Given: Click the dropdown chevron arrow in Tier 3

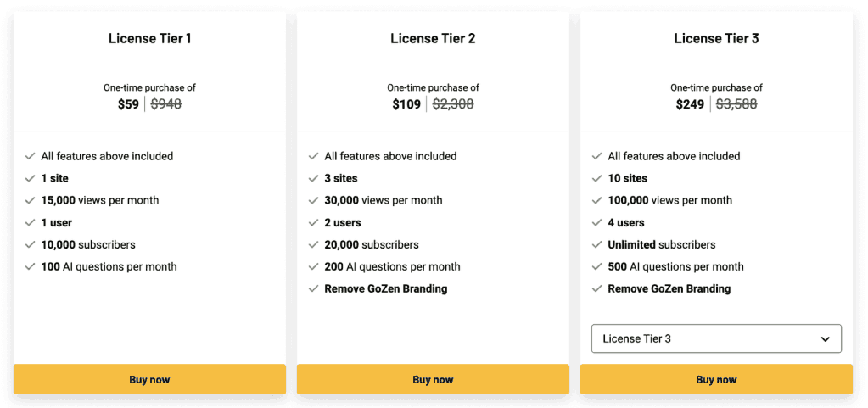Looking at the screenshot, I should (x=826, y=339).
